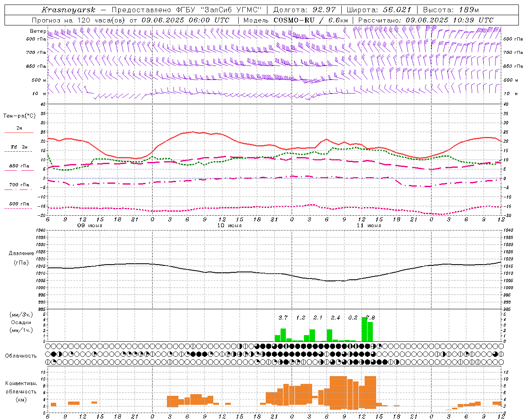Viewport: 525px width, 420px height.
Task: Click the '700 гПа' temperature legend entry
Action: coord(19,185)
